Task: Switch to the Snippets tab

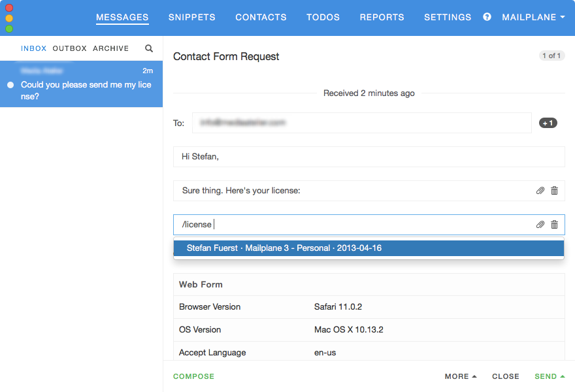Action: click(x=191, y=18)
